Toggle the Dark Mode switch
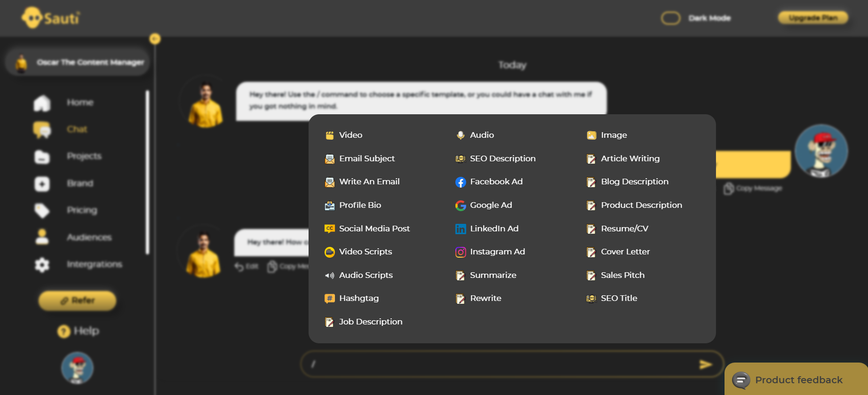868x395 pixels. point(670,18)
